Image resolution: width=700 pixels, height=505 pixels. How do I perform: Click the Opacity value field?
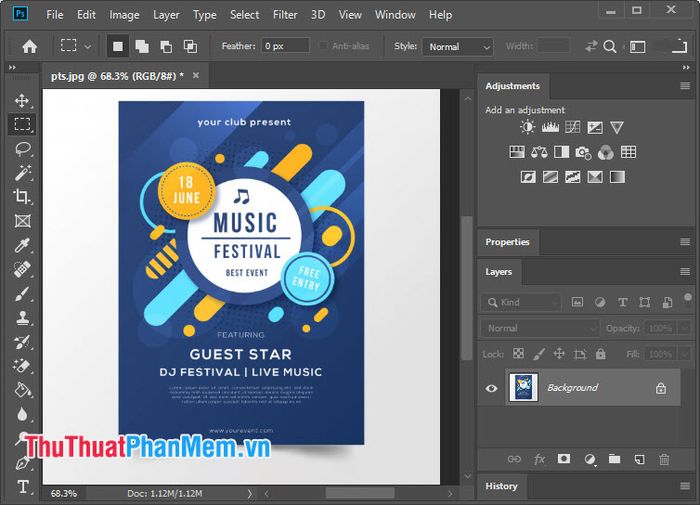tap(658, 328)
